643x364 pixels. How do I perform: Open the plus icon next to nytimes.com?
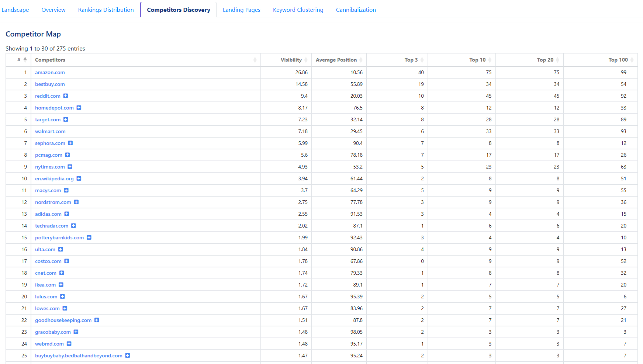(x=70, y=167)
